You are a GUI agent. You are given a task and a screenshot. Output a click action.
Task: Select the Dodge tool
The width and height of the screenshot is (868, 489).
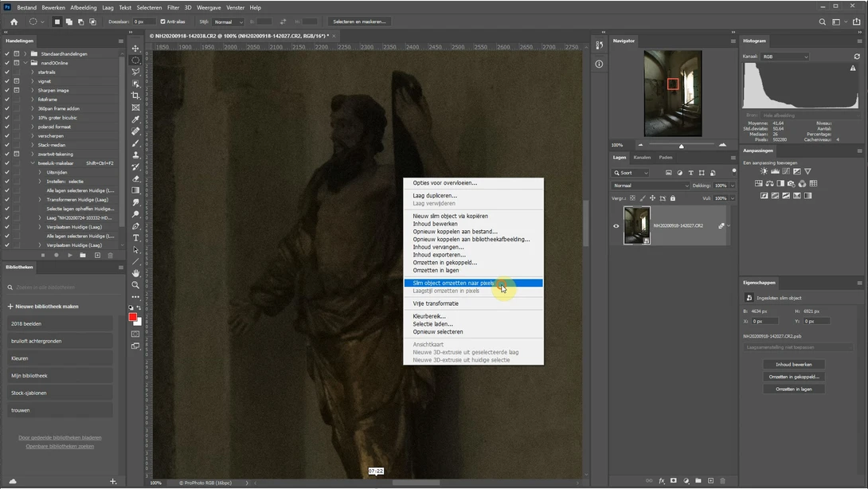(135, 214)
